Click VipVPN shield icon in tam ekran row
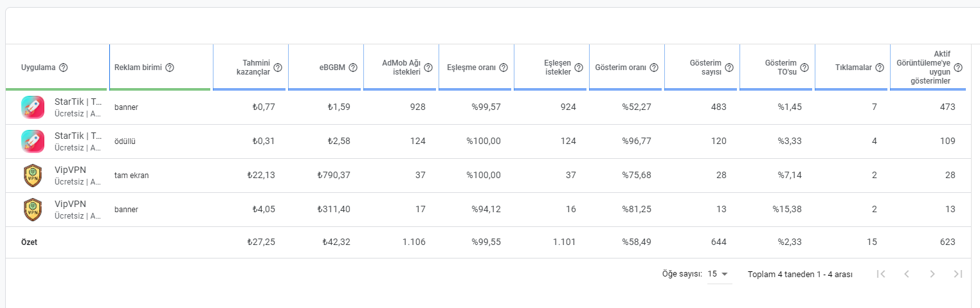Screen dimensions: 980x308 coord(33,175)
